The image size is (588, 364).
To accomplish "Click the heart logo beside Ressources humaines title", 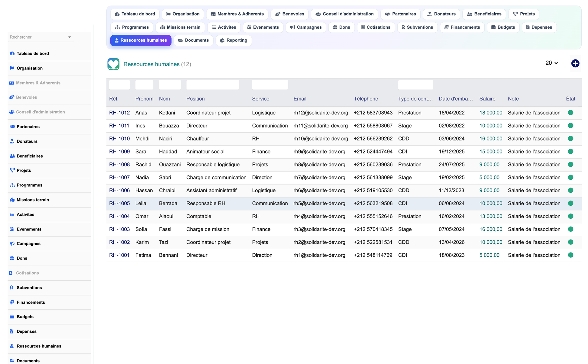I will 113,64.
